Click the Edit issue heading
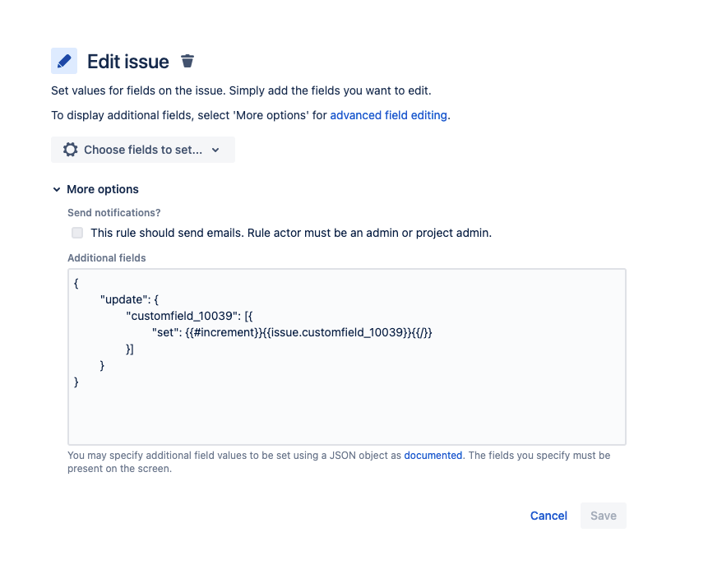 coord(128,62)
